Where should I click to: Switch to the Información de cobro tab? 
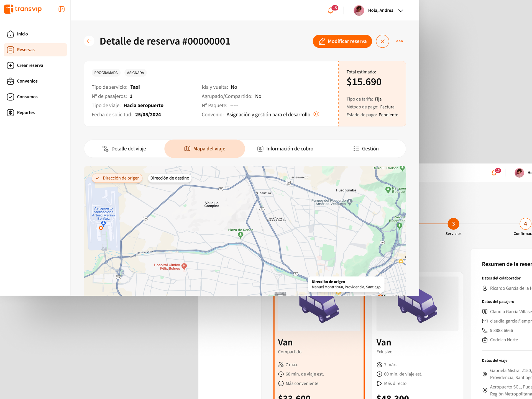click(x=285, y=149)
